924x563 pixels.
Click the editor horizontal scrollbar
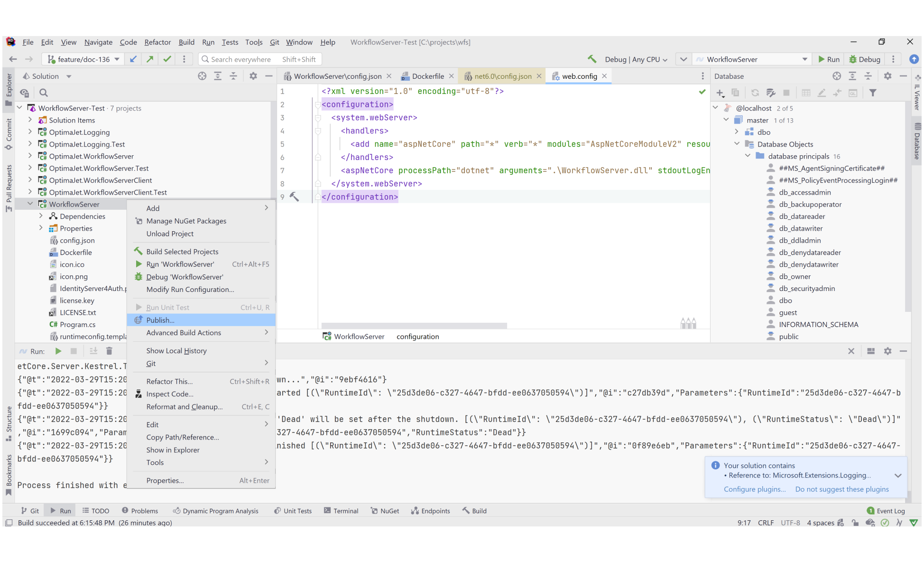[414, 326]
